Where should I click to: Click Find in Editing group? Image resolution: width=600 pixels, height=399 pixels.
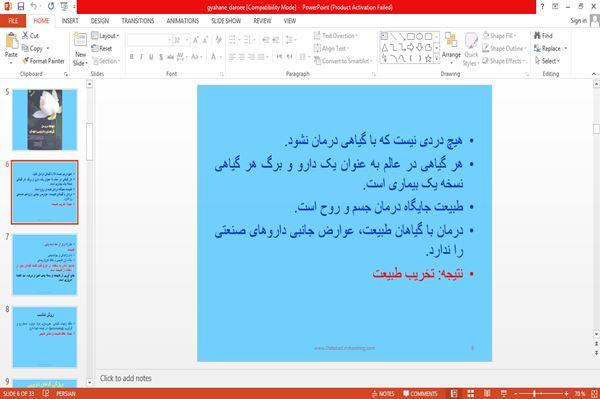point(543,36)
